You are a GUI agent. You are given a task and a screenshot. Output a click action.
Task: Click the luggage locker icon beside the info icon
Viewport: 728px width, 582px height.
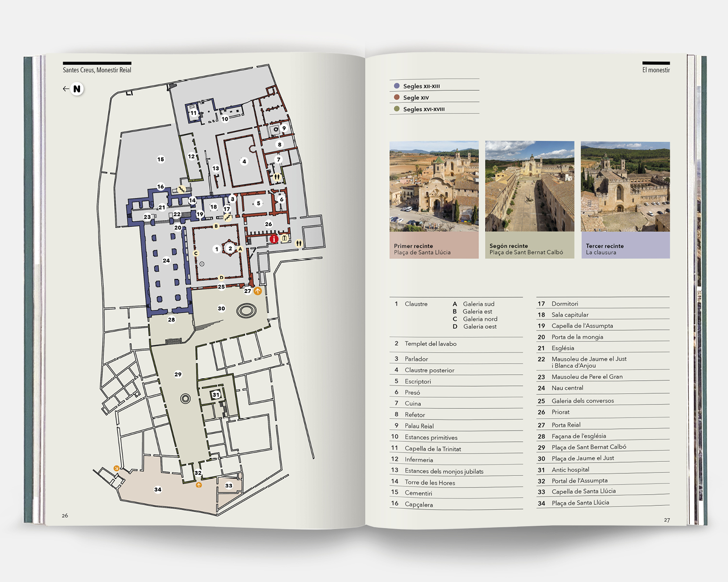coord(284,238)
